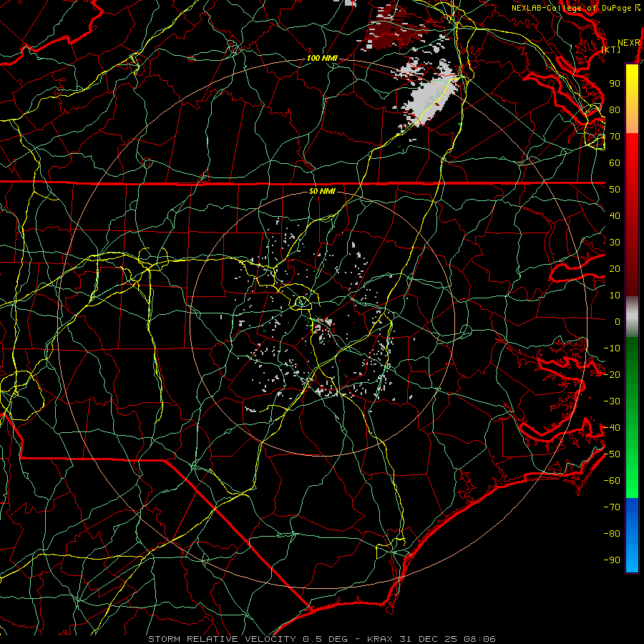The image size is (644, 644).
Task: Click the -20 scale value
Action: pos(612,375)
